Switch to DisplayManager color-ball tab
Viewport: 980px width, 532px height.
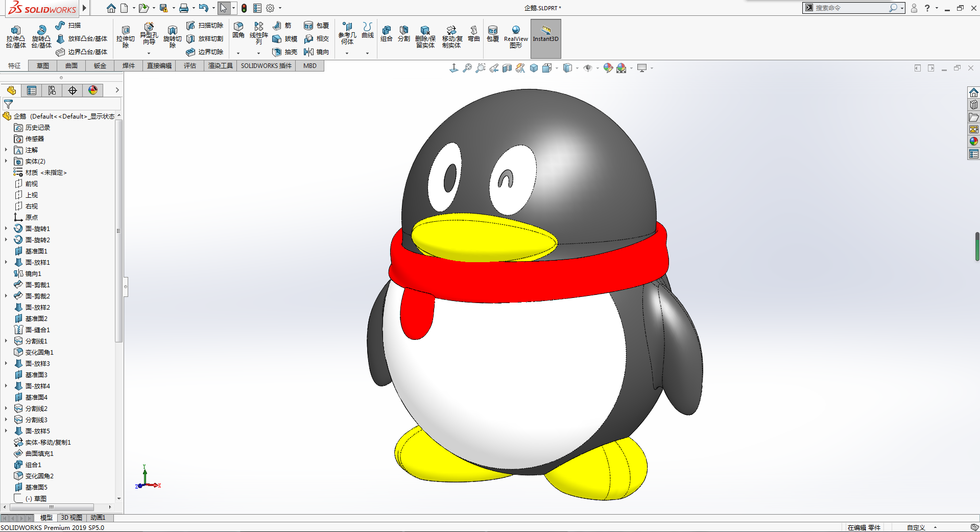93,90
